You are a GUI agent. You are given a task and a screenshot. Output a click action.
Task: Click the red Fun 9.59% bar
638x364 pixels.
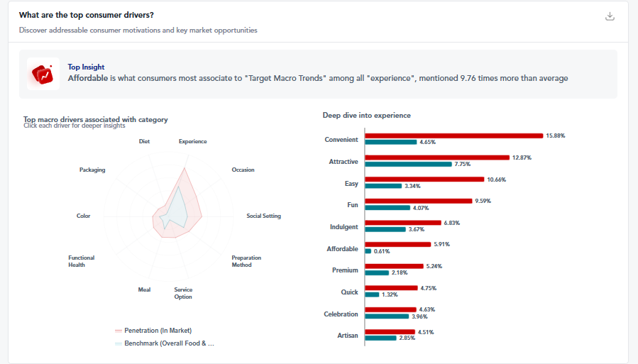point(418,201)
